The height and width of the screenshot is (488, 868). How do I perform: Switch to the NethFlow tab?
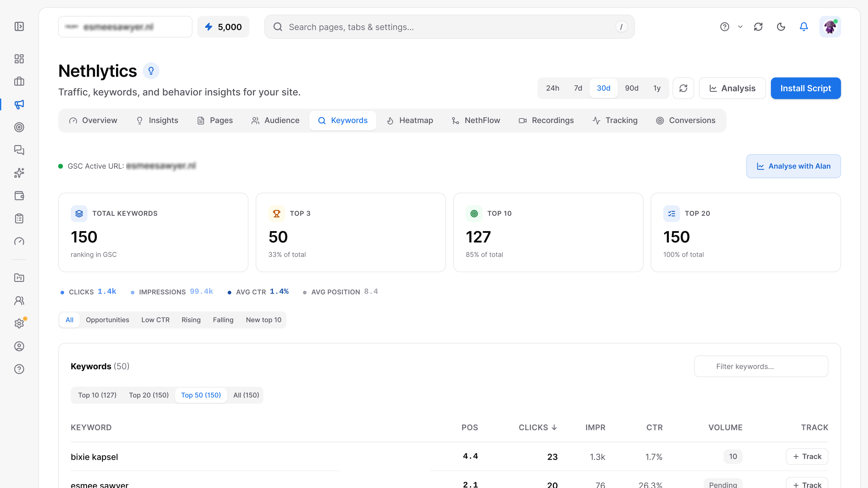pos(475,120)
